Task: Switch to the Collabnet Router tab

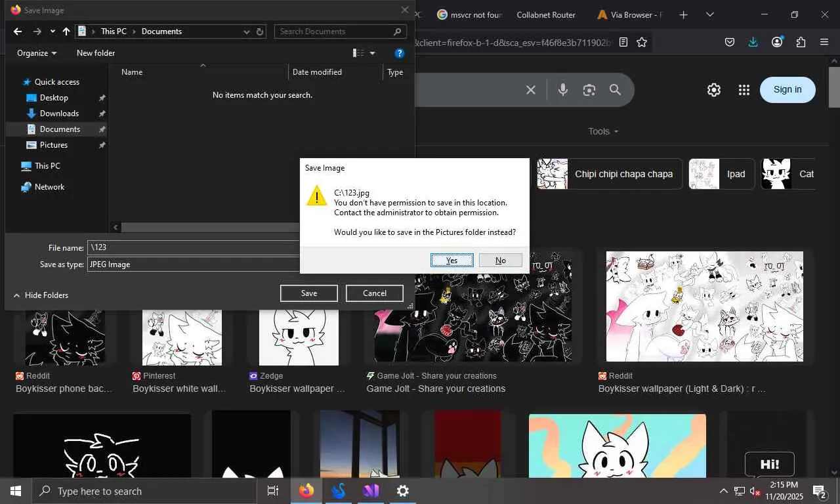Action: pyautogui.click(x=546, y=14)
